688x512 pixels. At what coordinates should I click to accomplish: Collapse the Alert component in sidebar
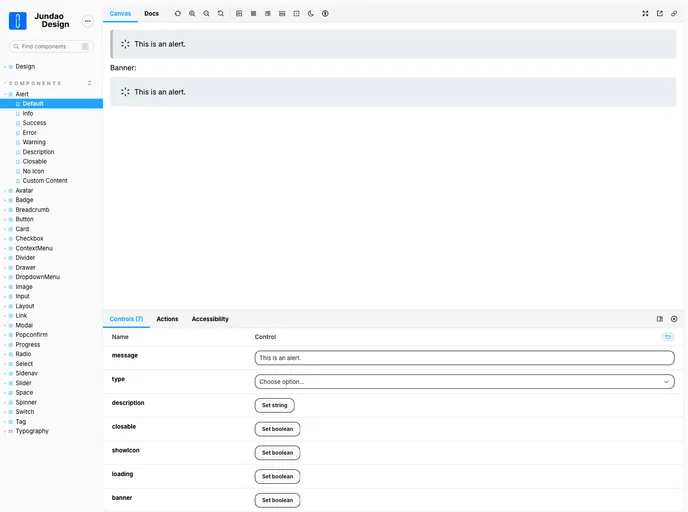[x=22, y=94]
